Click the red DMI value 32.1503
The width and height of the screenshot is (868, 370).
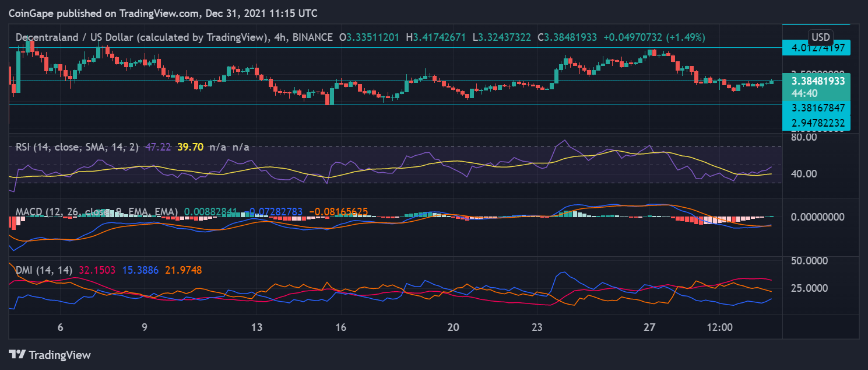click(x=96, y=270)
